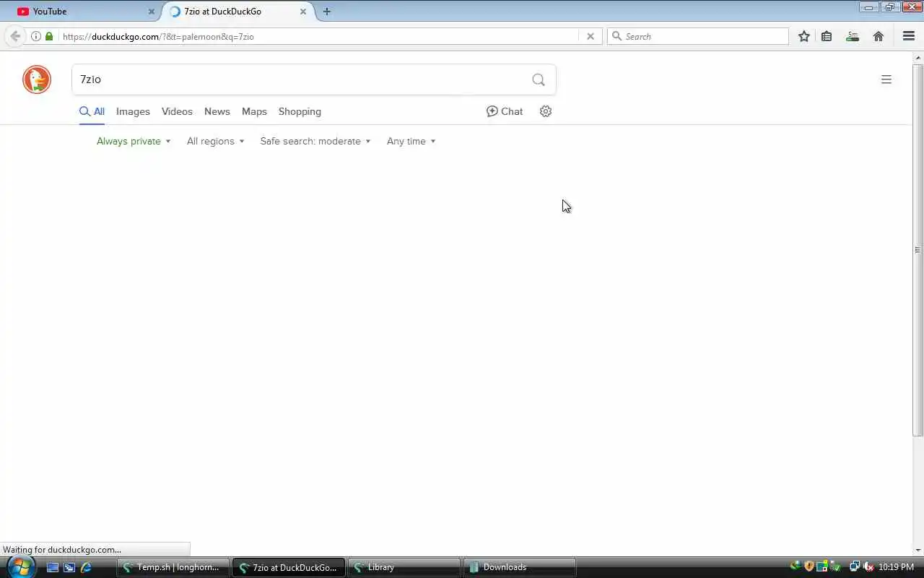Image resolution: width=924 pixels, height=578 pixels.
Task: Launch Internet Explorer from quick launch
Action: click(86, 567)
